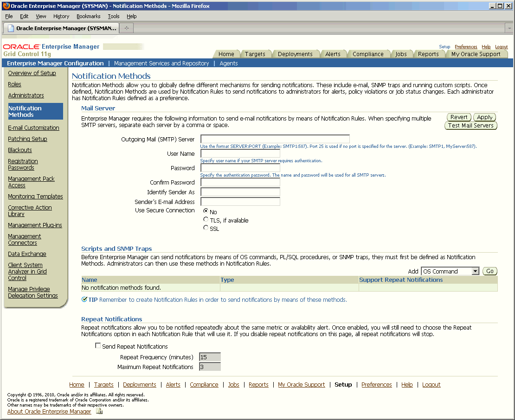Switch to the Compliance tab

coord(368,54)
